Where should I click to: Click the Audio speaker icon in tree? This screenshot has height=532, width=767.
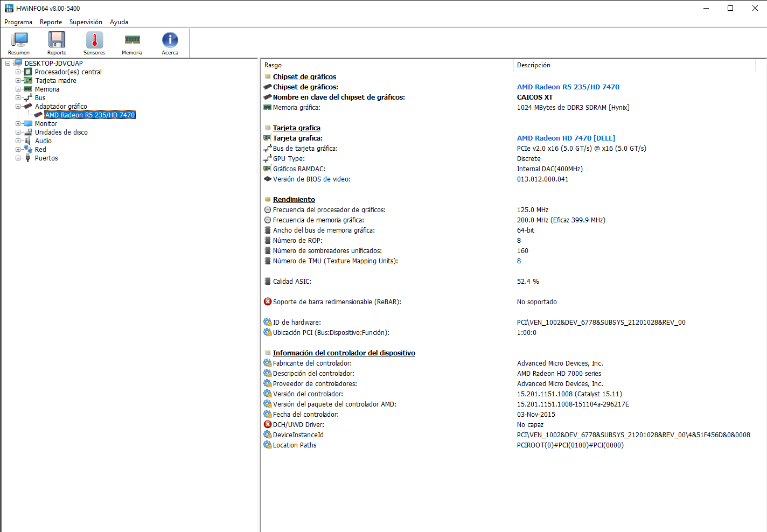(28, 141)
